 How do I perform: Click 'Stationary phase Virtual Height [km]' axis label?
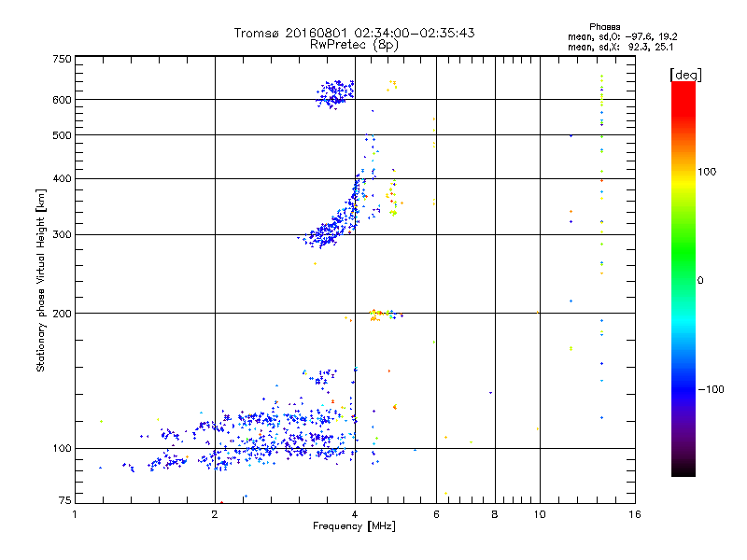coord(40,280)
